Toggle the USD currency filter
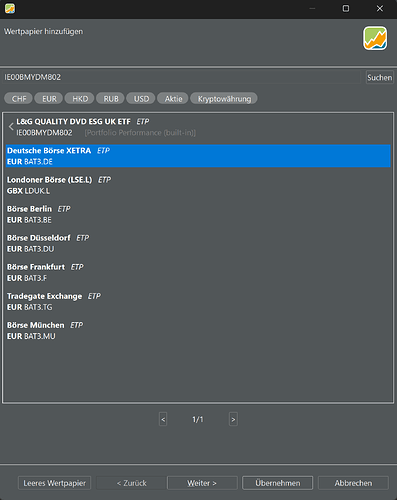397x500 pixels. click(x=141, y=99)
